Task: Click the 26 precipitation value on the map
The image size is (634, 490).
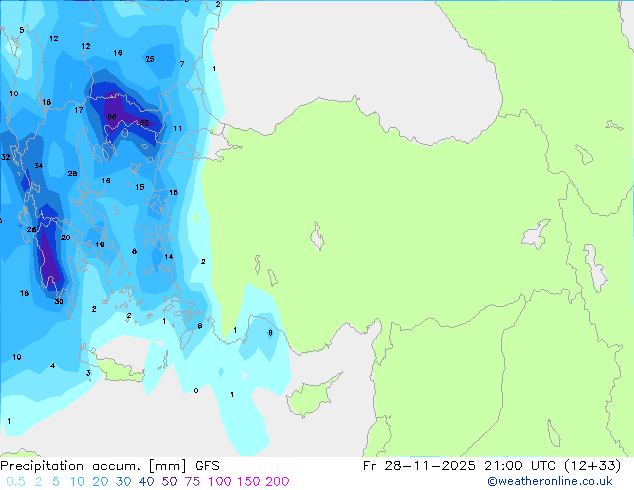Action: (32, 230)
